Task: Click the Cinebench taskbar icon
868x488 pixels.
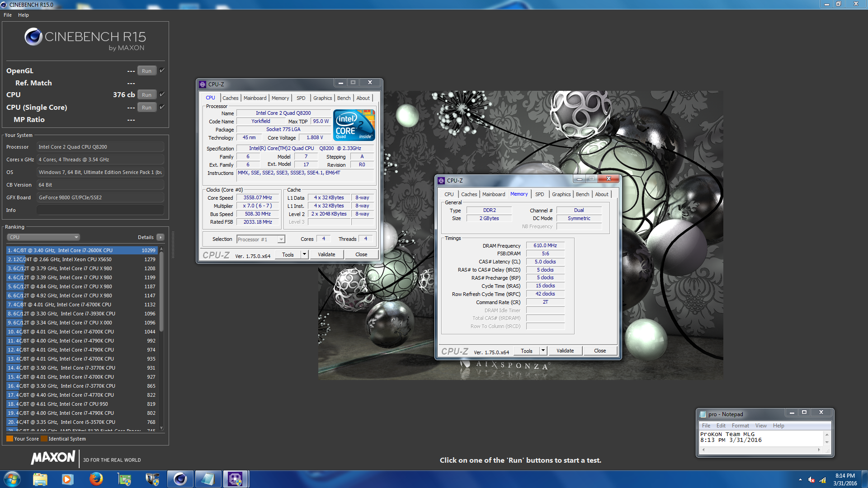Action: [180, 479]
